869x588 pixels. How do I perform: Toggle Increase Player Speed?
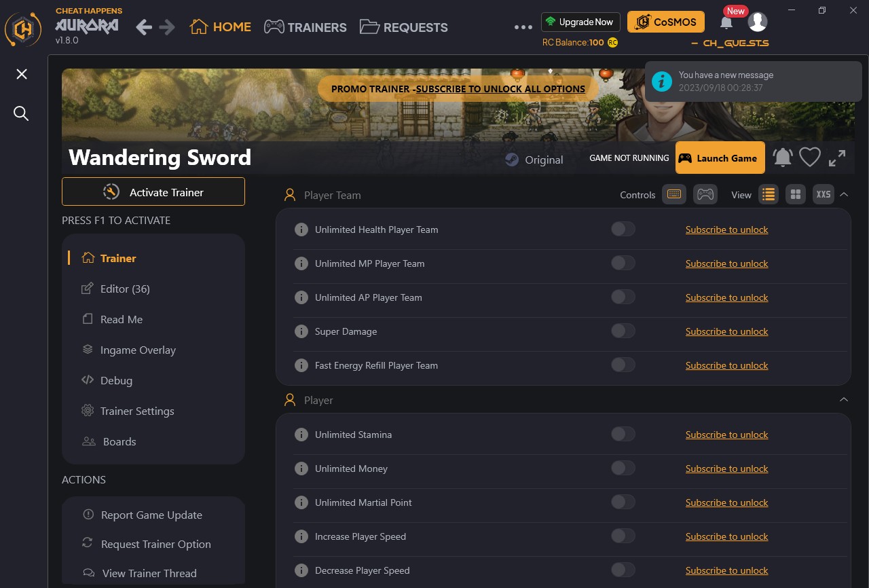(x=623, y=536)
